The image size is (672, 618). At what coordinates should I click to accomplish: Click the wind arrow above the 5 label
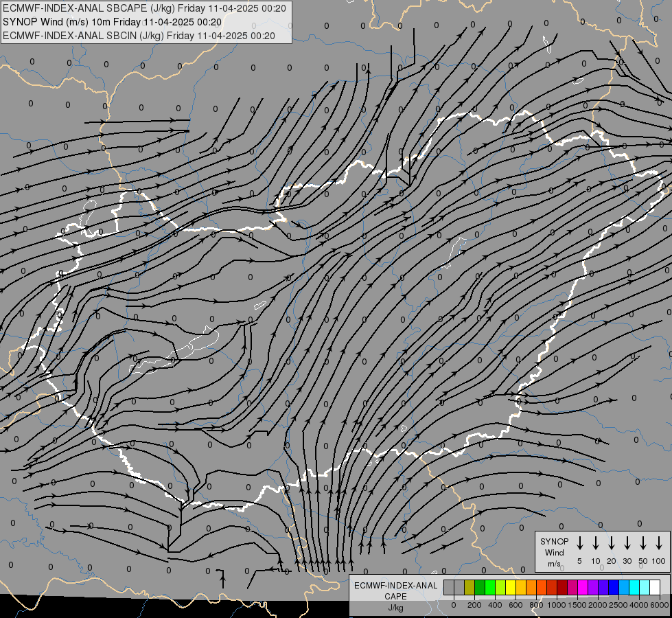[580, 543]
